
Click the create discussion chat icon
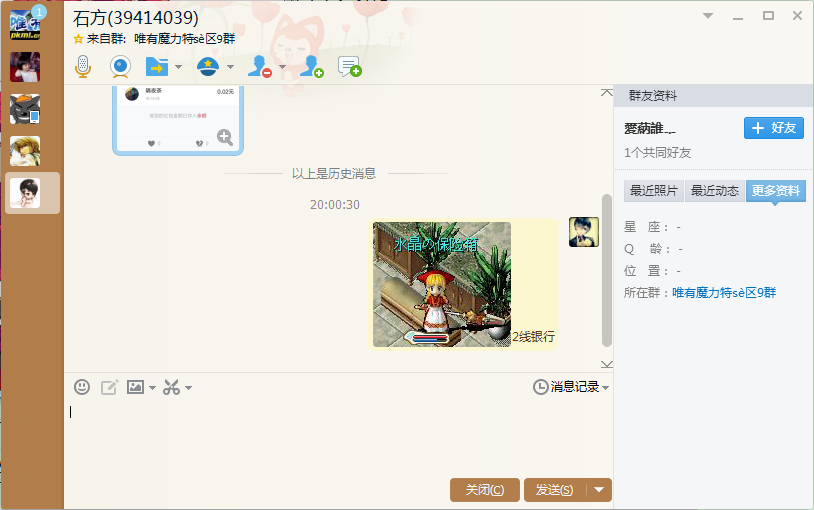tap(349, 67)
